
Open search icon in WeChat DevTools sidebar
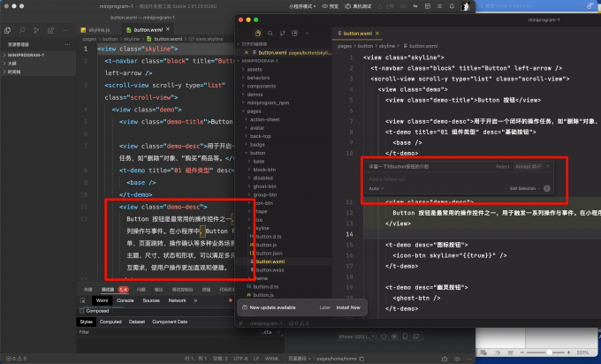click(x=22, y=30)
